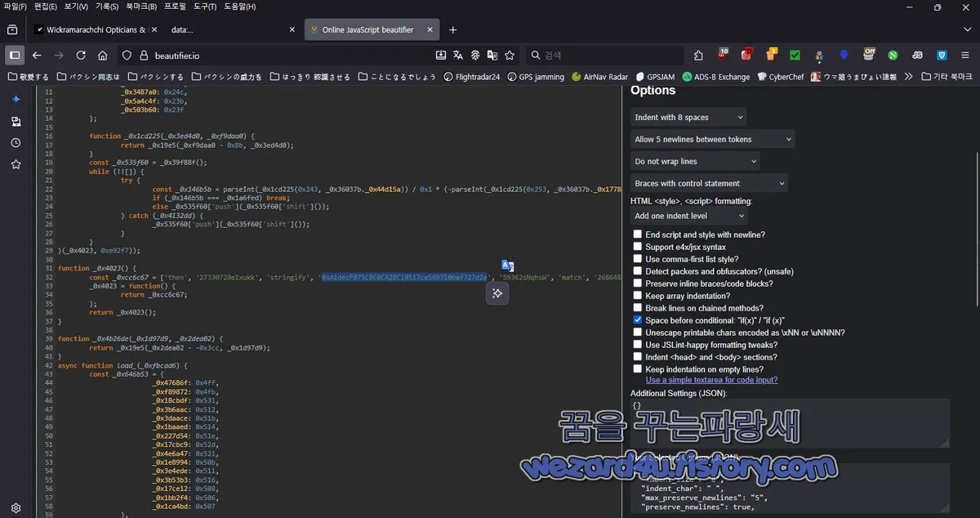The width and height of the screenshot is (980, 518).
Task: Check 'Keep indentation on empty lines?'
Action: click(638, 369)
